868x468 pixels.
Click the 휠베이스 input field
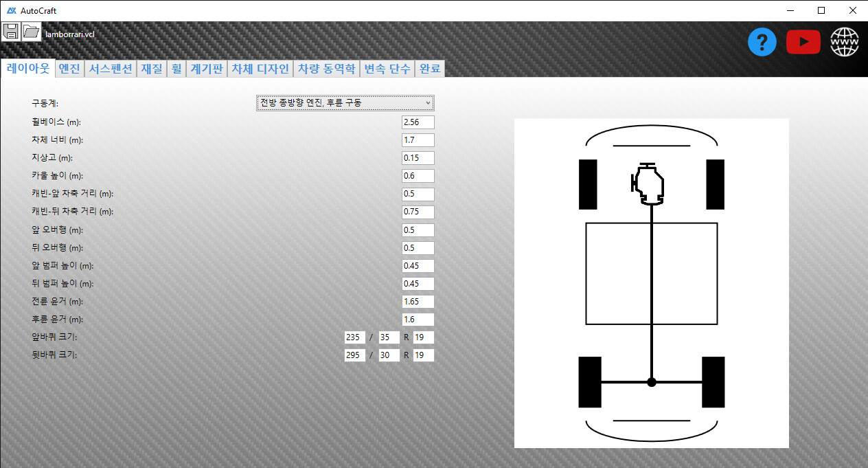point(418,122)
